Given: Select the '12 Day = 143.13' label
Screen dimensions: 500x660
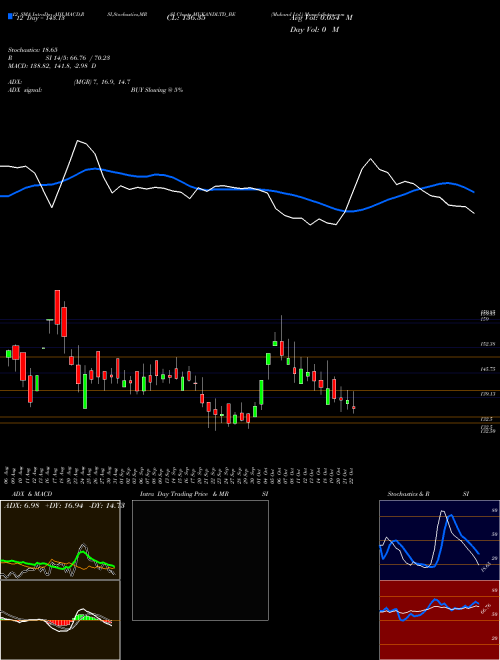Looking at the screenshot, I should click(x=40, y=18).
